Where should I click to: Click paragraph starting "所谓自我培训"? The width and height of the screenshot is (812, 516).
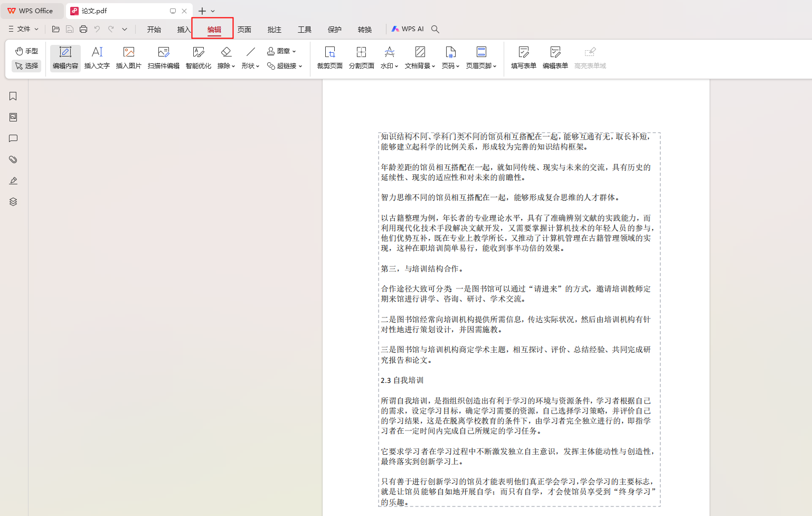pyautogui.click(x=516, y=416)
